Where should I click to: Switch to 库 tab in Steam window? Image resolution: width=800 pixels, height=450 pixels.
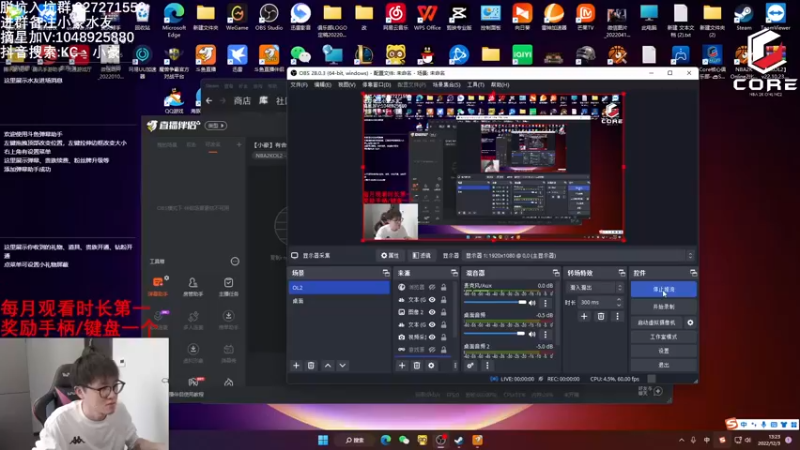coord(263,101)
